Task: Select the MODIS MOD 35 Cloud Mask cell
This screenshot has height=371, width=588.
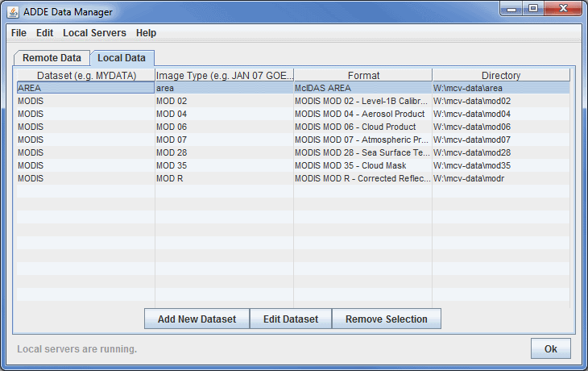Action: coord(363,165)
